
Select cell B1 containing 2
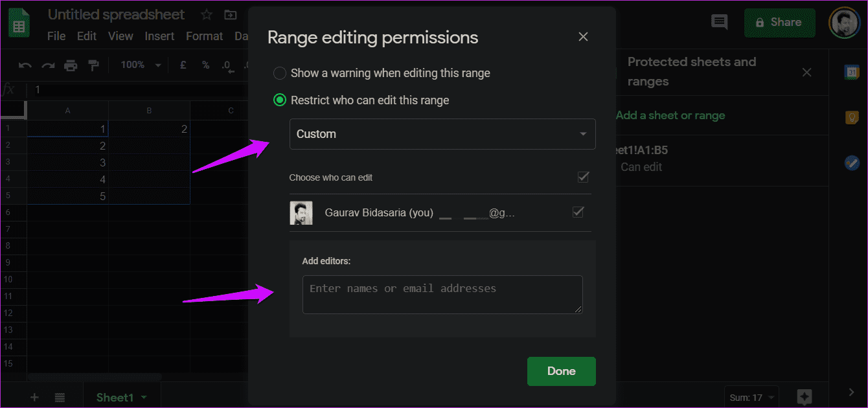tap(149, 129)
